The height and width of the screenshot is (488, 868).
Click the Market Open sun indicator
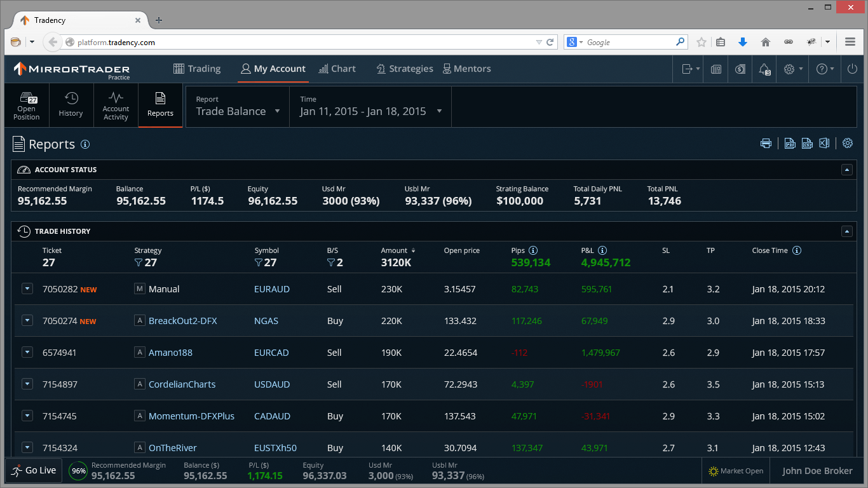[736, 471]
